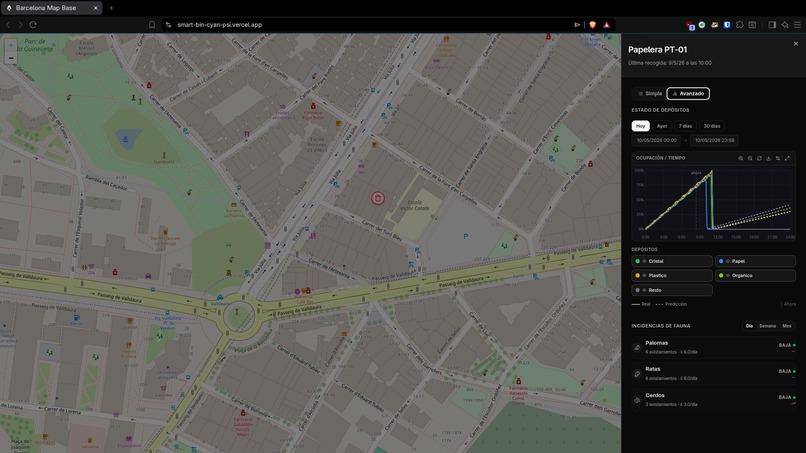Open Leo AI sparkle icon

click(x=785, y=25)
